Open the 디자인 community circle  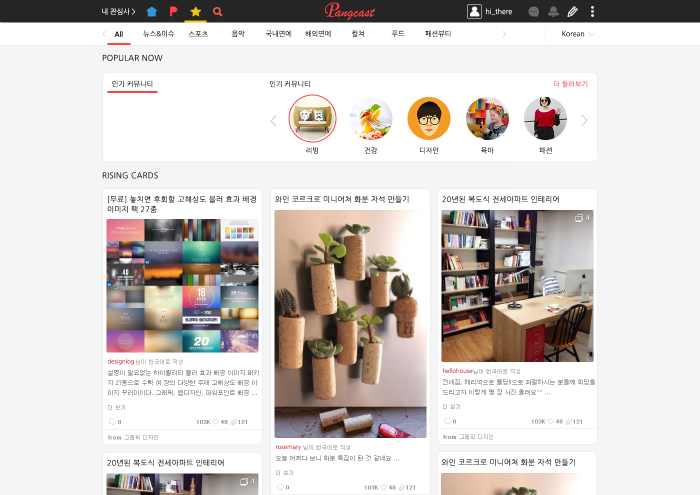pyautogui.click(x=429, y=119)
